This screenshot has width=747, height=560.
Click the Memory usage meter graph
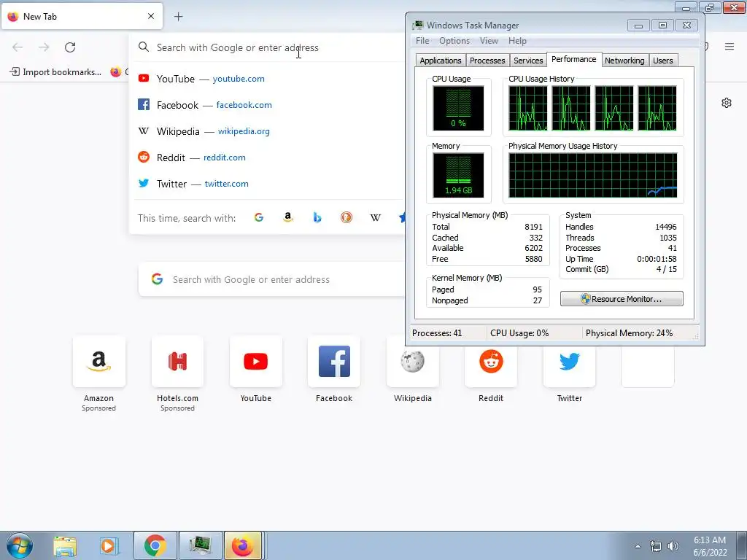pyautogui.click(x=458, y=175)
